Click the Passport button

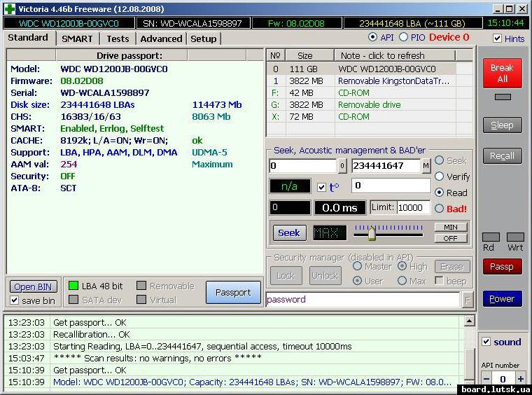(x=233, y=293)
